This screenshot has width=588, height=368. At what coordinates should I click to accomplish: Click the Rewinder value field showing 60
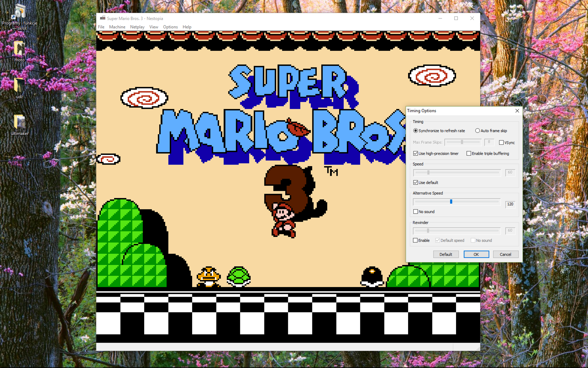pos(510,231)
